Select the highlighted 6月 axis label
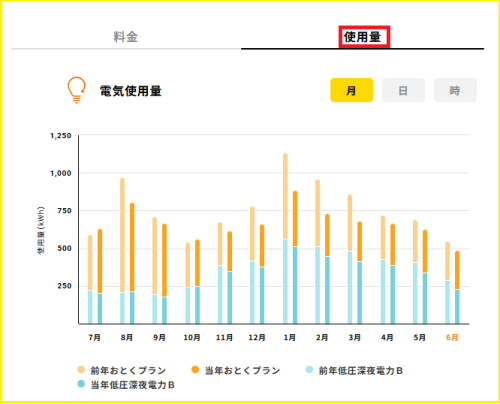 pyautogui.click(x=452, y=337)
